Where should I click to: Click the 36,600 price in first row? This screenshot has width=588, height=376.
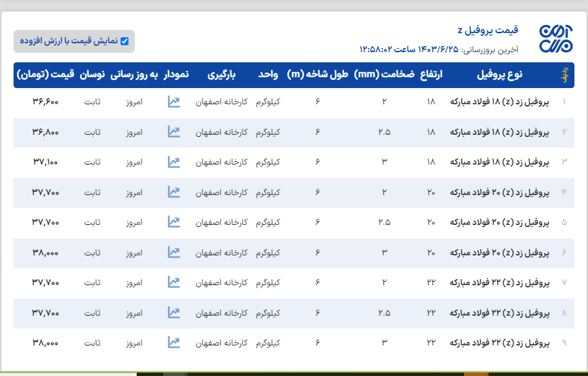45,102
